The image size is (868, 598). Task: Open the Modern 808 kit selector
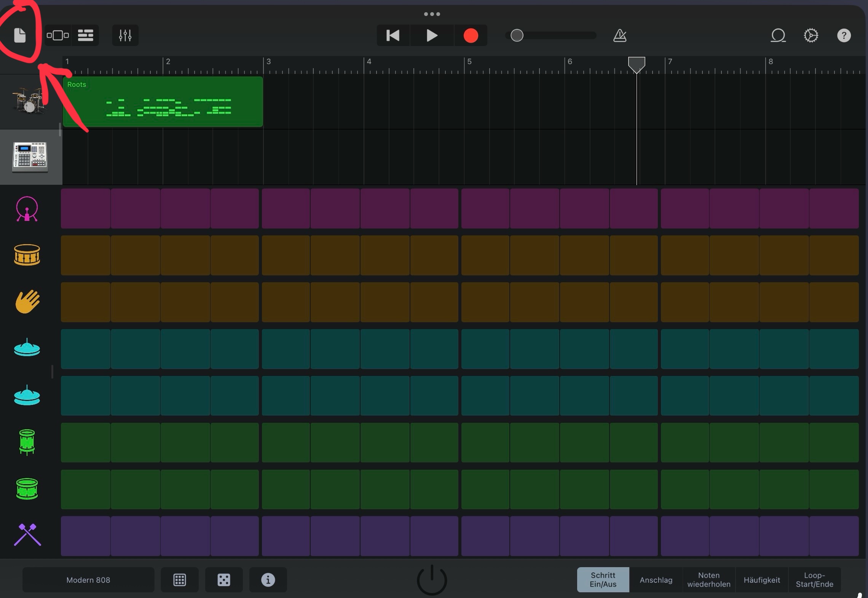[x=88, y=580]
